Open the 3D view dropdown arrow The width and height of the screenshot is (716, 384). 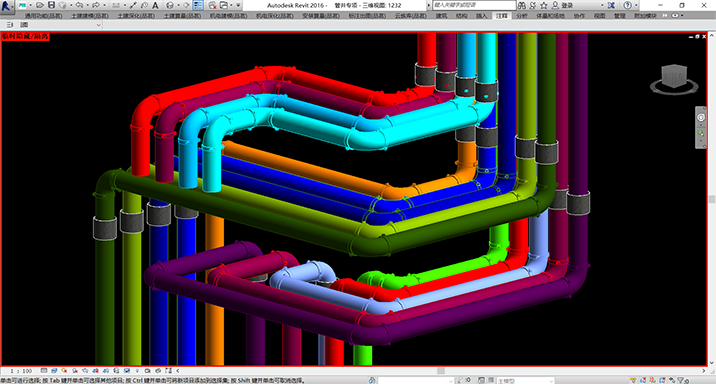click(179, 5)
